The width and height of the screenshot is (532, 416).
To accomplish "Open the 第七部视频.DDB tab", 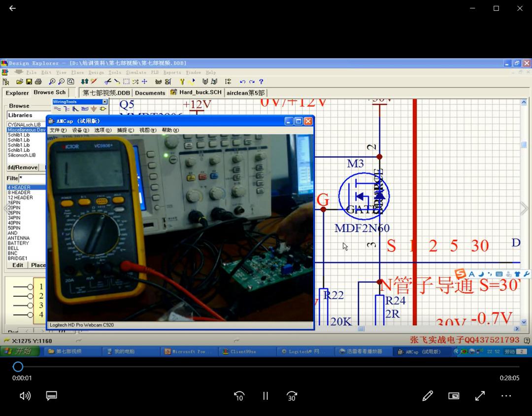I will coord(106,93).
